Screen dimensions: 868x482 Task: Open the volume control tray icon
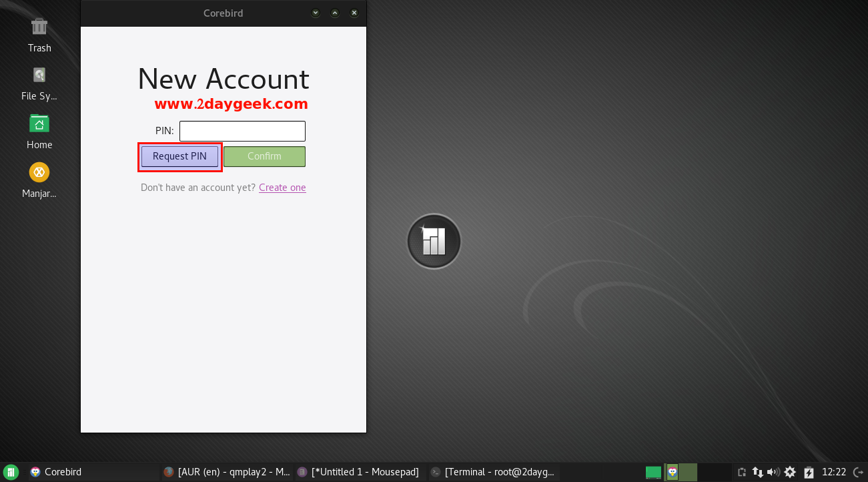click(x=773, y=472)
